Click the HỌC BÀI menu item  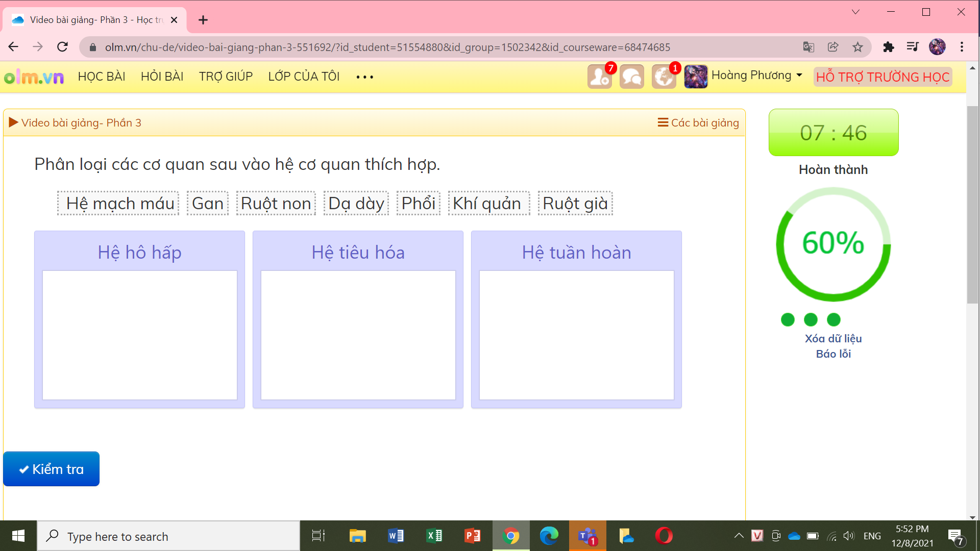coord(101,76)
